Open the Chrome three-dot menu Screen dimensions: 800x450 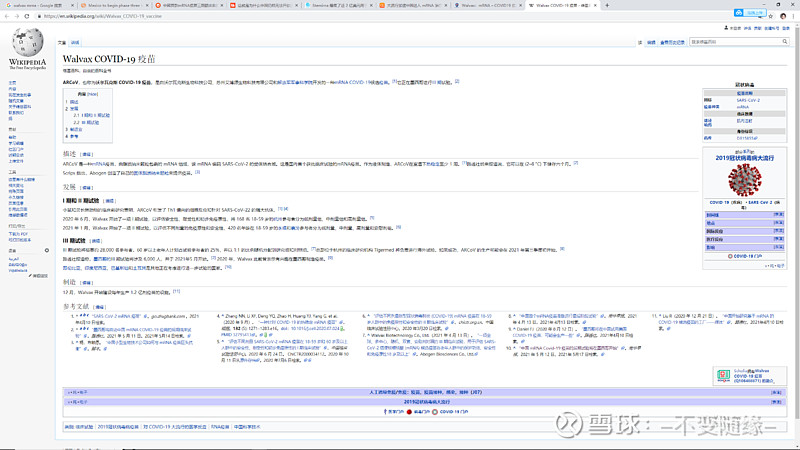(794, 16)
